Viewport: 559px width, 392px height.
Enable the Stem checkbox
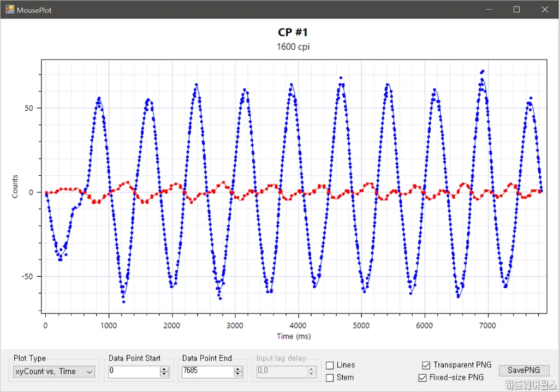coord(330,378)
